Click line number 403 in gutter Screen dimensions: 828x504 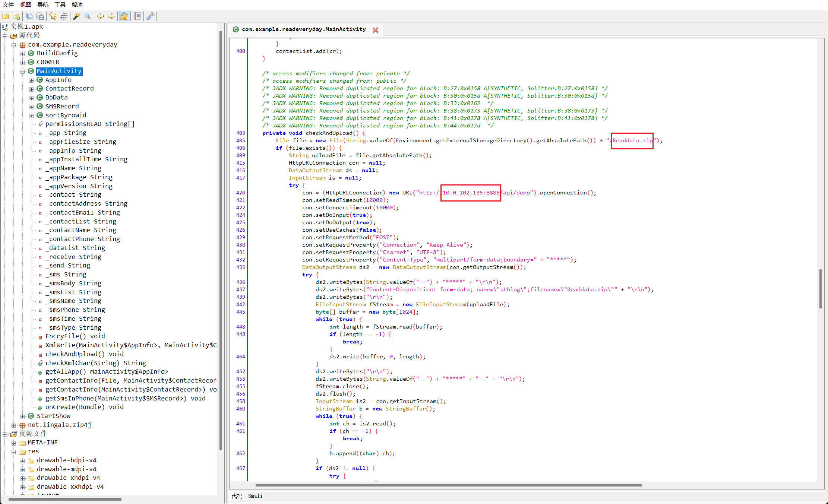(241, 133)
